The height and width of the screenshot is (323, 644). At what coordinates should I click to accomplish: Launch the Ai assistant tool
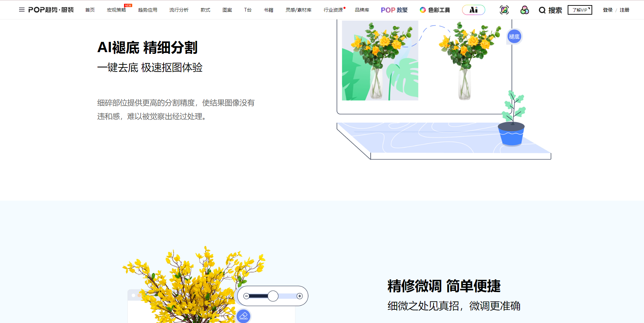click(x=473, y=10)
